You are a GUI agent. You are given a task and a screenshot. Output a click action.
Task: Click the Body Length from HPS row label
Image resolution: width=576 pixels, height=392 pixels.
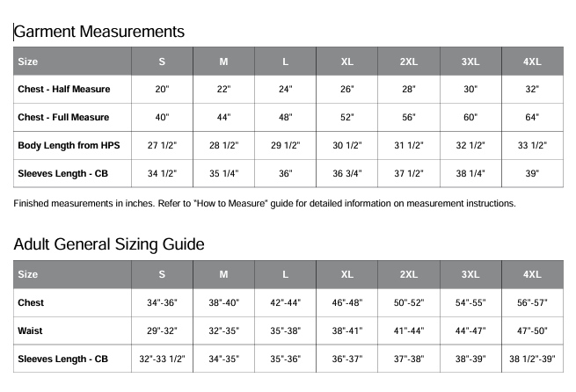point(69,145)
